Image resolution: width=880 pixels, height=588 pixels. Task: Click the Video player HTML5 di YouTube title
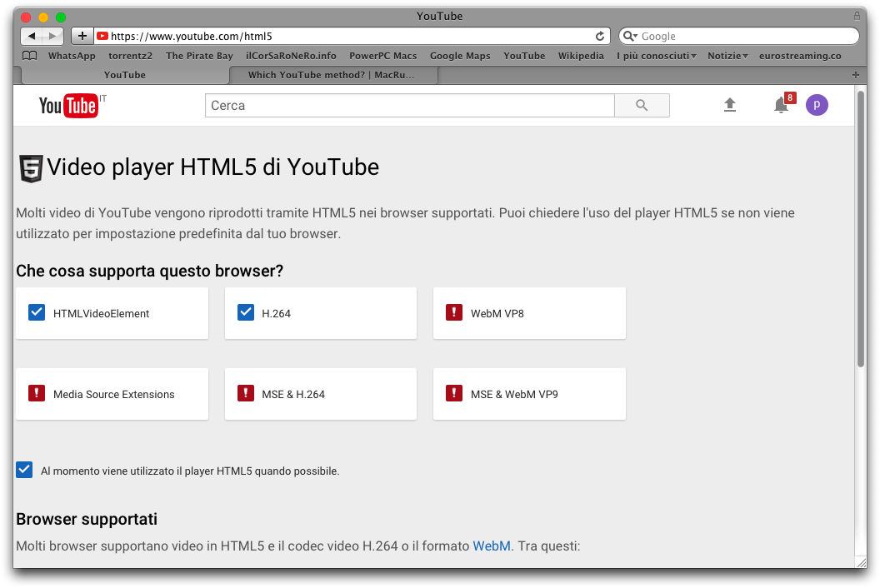(x=212, y=167)
